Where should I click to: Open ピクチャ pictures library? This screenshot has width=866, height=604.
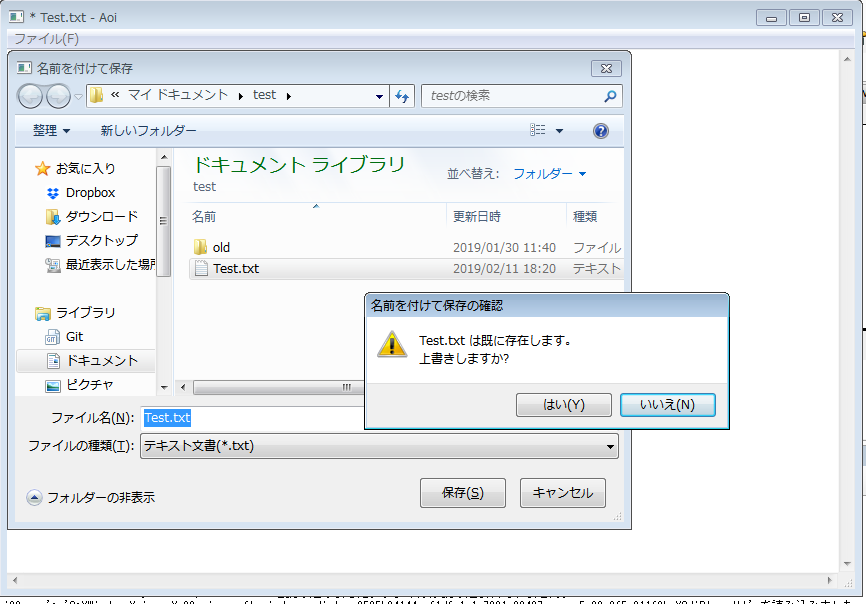(x=79, y=385)
